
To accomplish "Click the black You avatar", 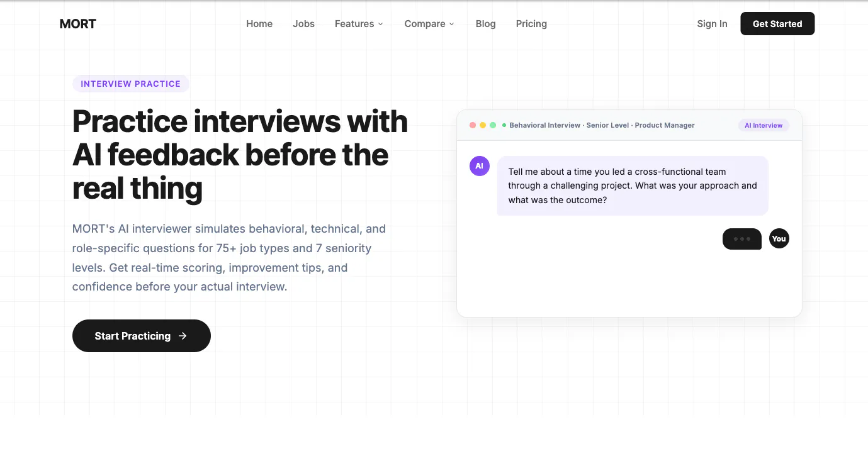I will 779,238.
